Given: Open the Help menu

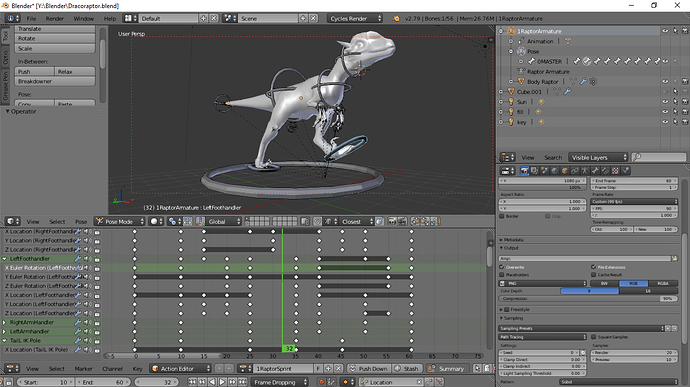Looking at the screenshot, I should click(110, 18).
